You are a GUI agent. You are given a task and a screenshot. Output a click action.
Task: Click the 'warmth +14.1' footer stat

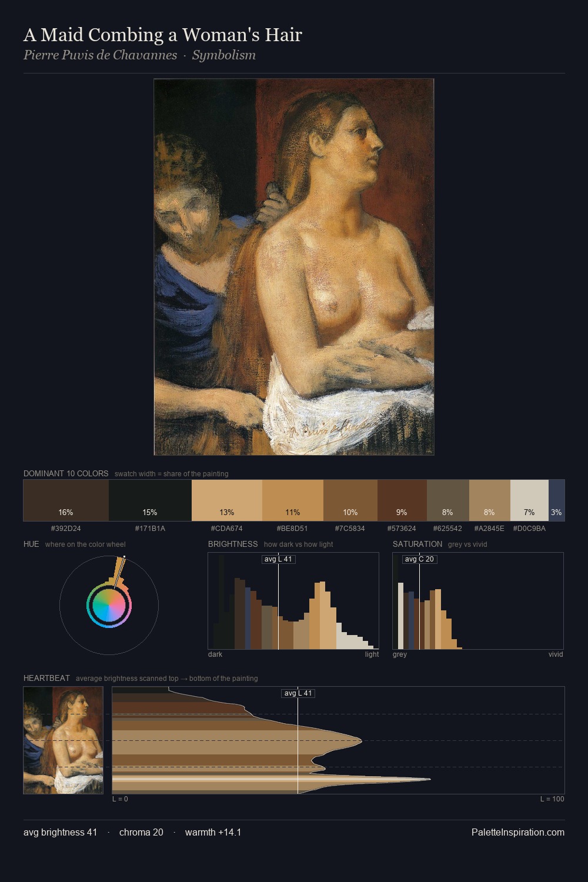click(x=213, y=832)
